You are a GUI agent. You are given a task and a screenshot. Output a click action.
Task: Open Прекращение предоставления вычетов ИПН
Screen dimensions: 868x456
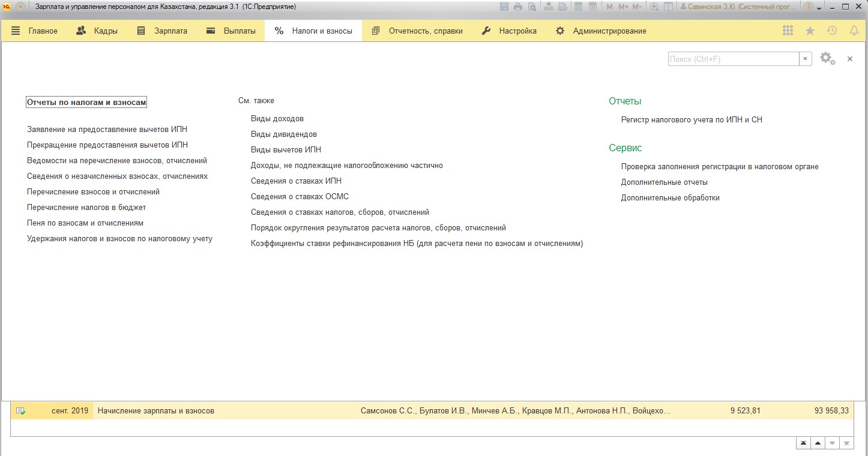[107, 145]
